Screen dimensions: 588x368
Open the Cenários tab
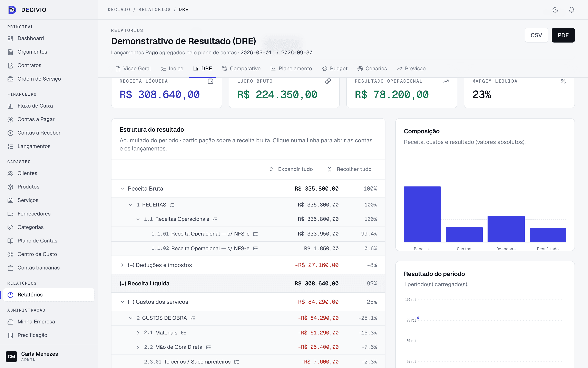(372, 69)
